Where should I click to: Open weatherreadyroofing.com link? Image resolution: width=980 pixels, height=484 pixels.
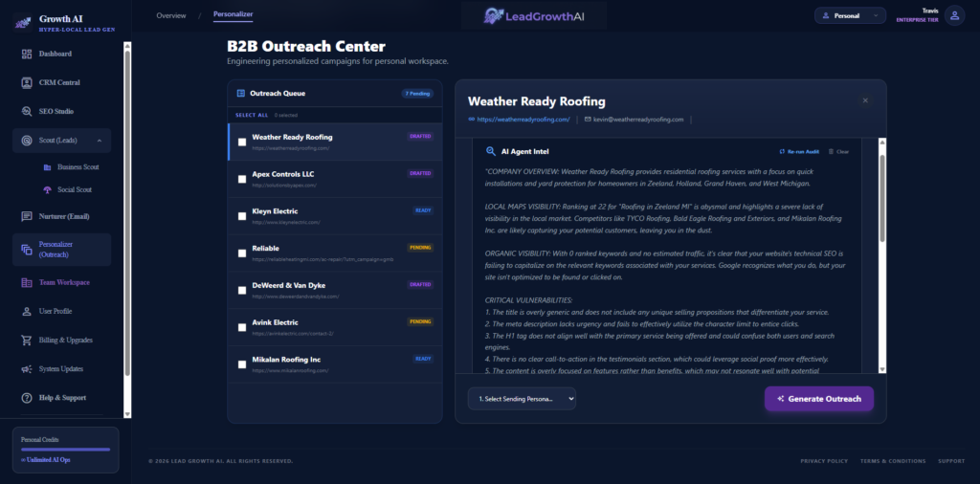pyautogui.click(x=523, y=120)
